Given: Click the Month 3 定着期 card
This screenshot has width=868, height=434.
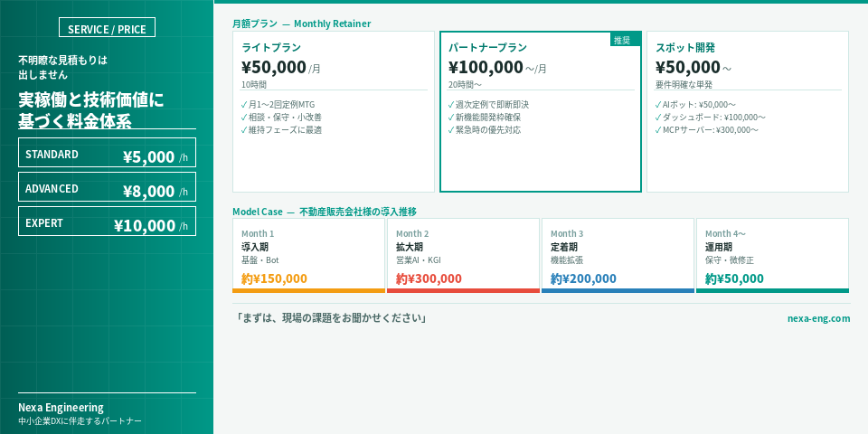Looking at the screenshot, I should pos(618,254).
